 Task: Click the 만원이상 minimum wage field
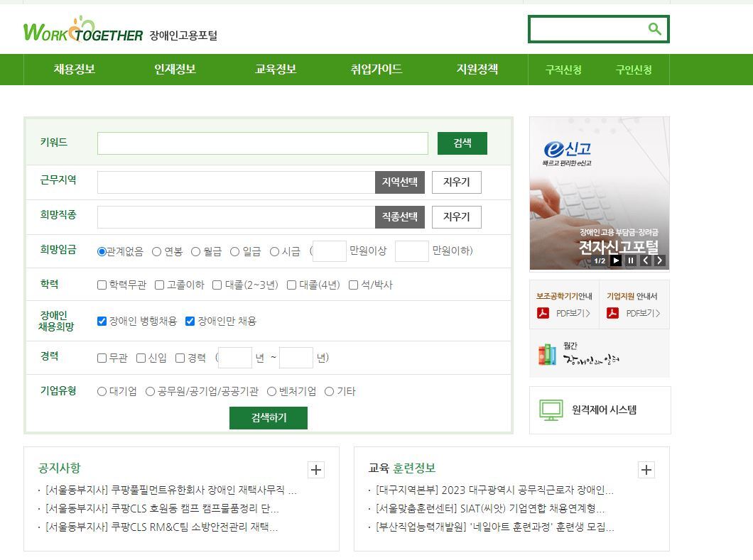click(x=330, y=251)
